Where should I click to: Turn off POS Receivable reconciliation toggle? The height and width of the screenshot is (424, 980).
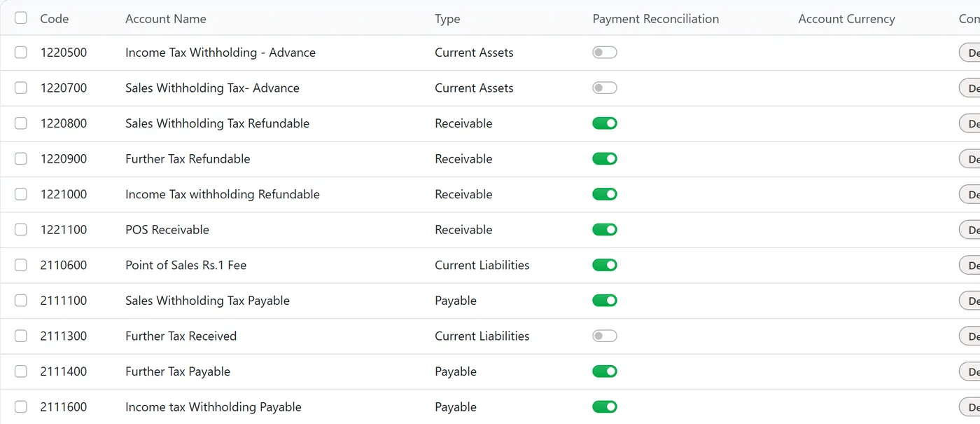605,230
